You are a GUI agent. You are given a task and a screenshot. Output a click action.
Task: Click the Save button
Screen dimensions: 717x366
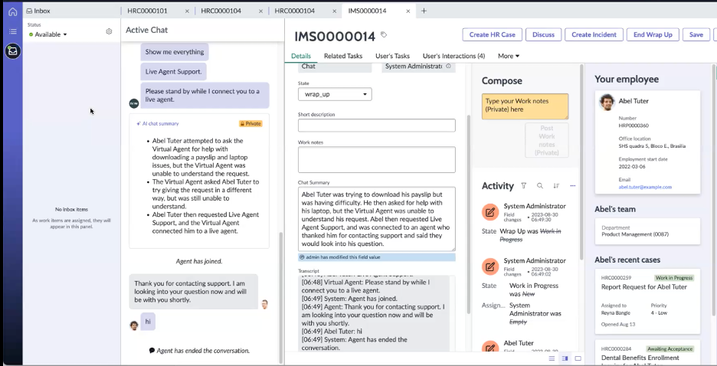click(x=696, y=34)
